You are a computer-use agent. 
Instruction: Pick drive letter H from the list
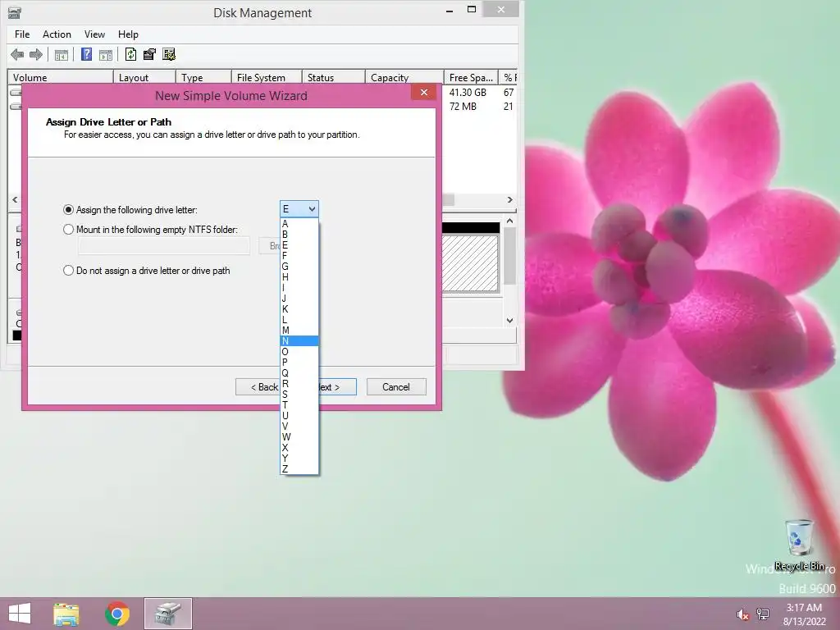click(299, 277)
